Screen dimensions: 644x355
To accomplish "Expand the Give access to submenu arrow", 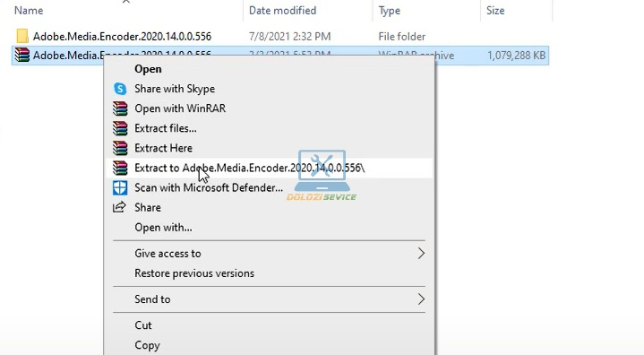I will [x=421, y=254].
